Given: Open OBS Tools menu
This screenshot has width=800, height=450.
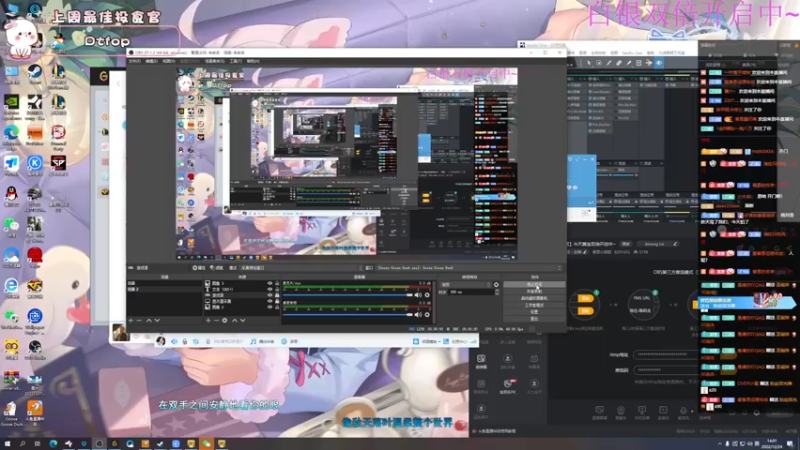Looking at the screenshot, I should tap(235, 61).
